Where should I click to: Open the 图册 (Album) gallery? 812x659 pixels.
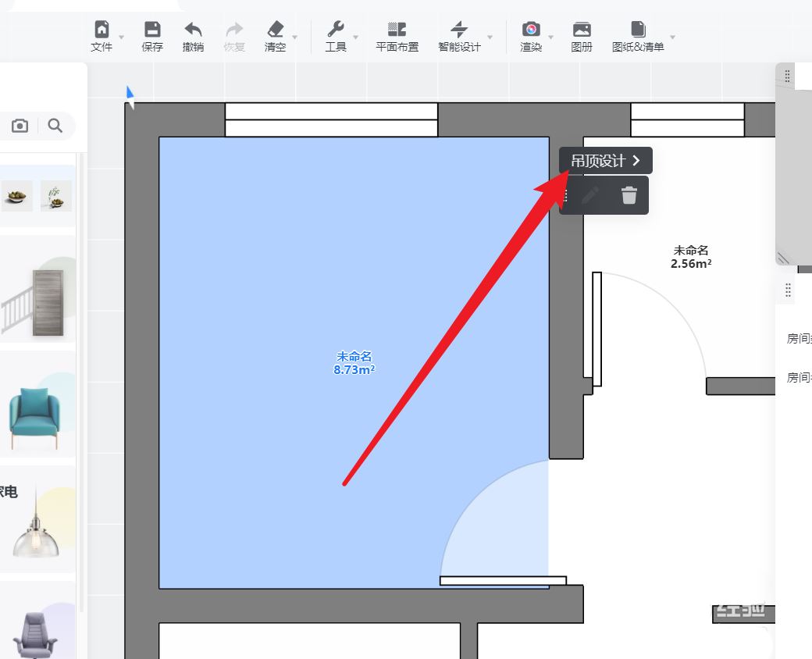click(582, 36)
